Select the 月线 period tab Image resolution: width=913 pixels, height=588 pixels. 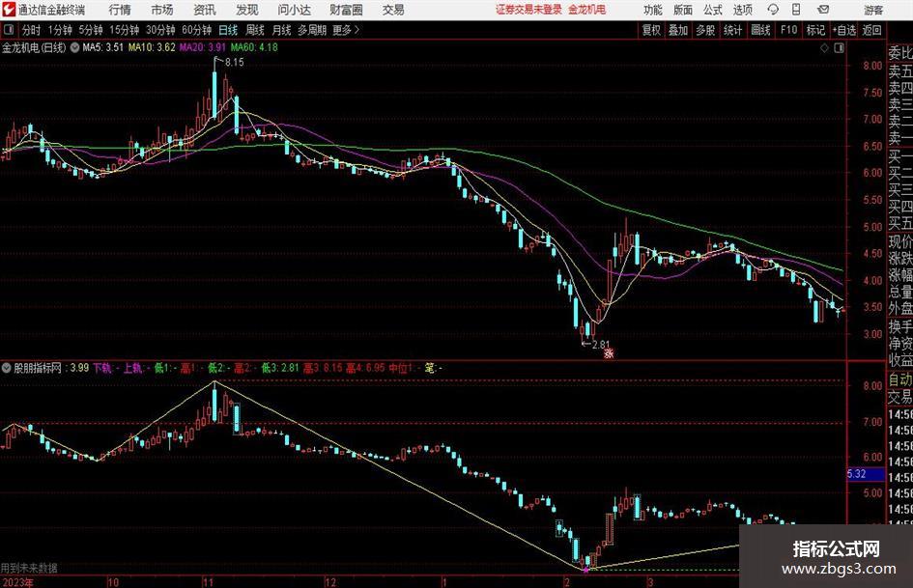[281, 30]
